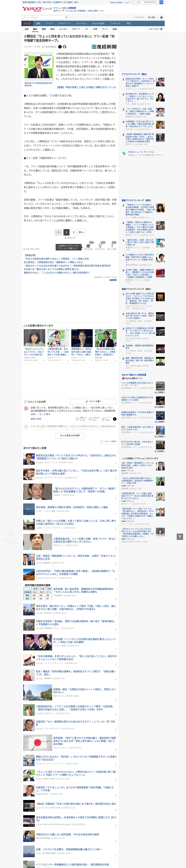Image resolution: width=186 pixels, height=868 pixels.
Task: Select the エンタメ category
Action: tap(63, 29)
